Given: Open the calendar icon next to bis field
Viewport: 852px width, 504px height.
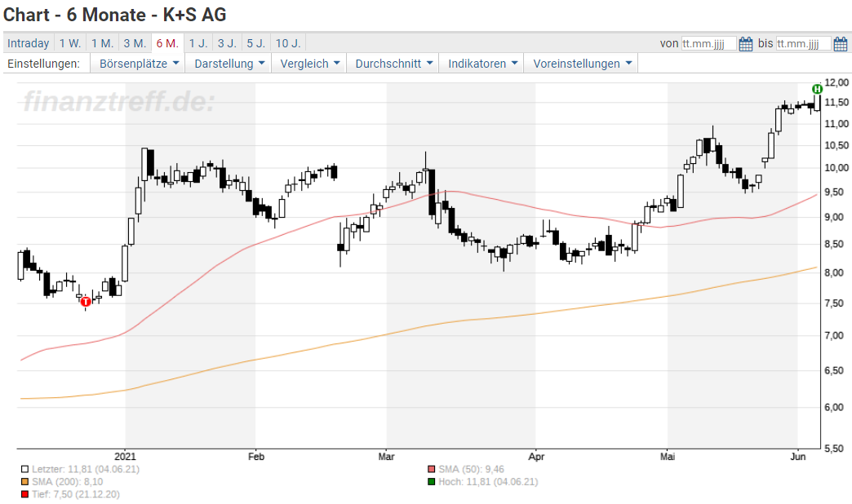Looking at the screenshot, I should pos(841,43).
